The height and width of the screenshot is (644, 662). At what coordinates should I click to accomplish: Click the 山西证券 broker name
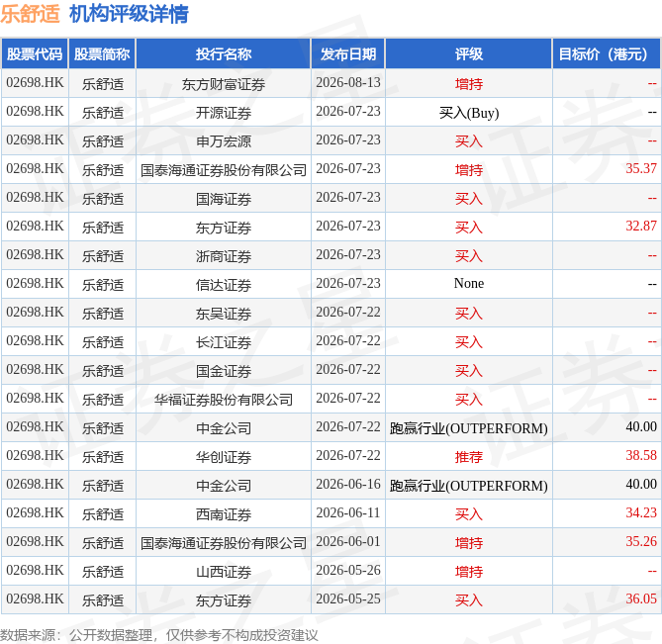(224, 572)
